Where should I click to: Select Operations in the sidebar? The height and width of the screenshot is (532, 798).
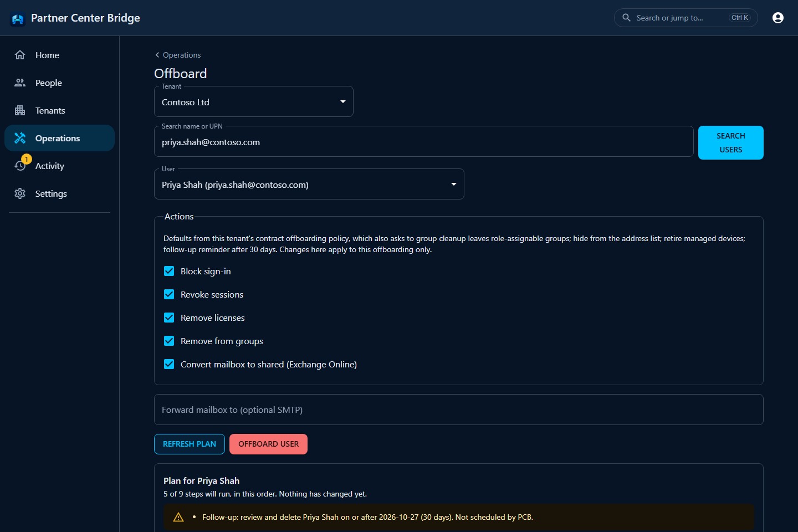[x=59, y=138]
